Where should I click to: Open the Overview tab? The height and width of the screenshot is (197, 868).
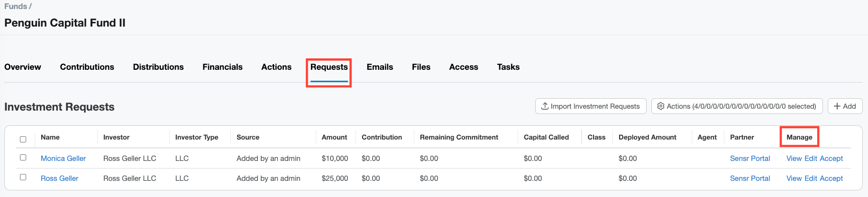[x=23, y=67]
